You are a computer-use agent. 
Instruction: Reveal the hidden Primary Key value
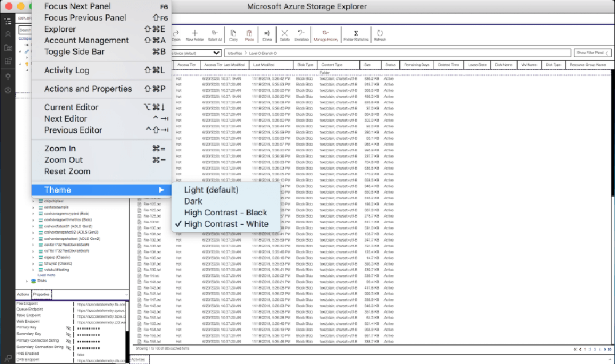click(68, 328)
